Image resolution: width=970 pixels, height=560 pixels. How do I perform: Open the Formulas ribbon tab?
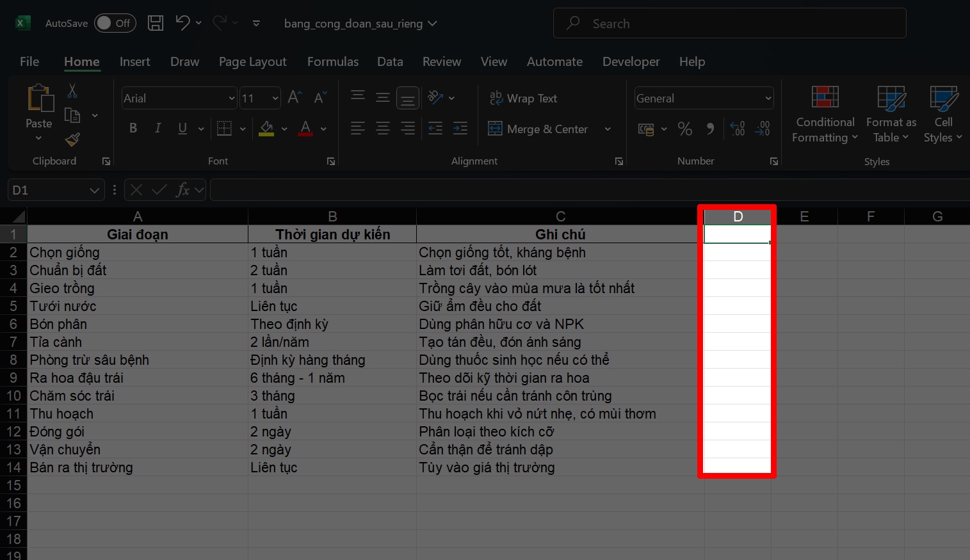tap(332, 61)
